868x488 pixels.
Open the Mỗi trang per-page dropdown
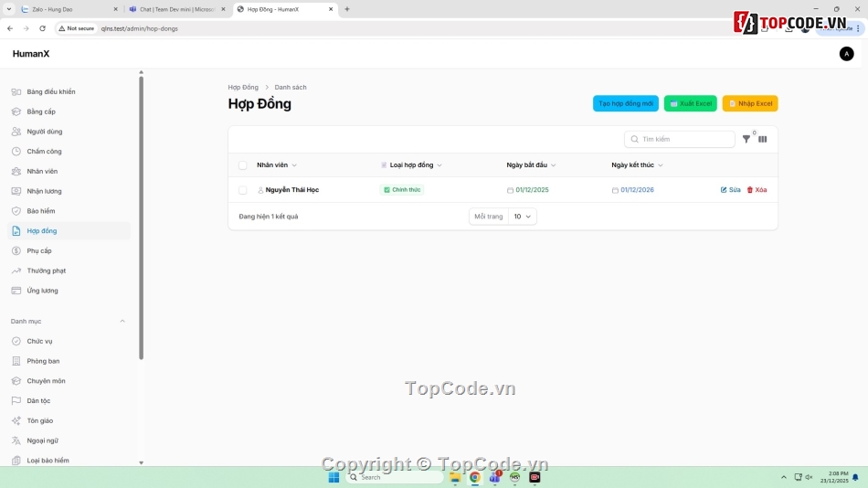click(522, 217)
